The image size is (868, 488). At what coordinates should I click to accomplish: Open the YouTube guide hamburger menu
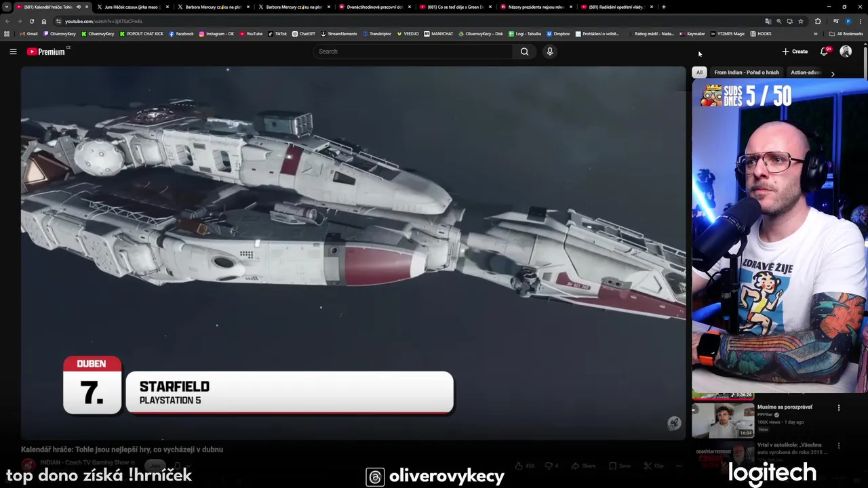(x=13, y=52)
